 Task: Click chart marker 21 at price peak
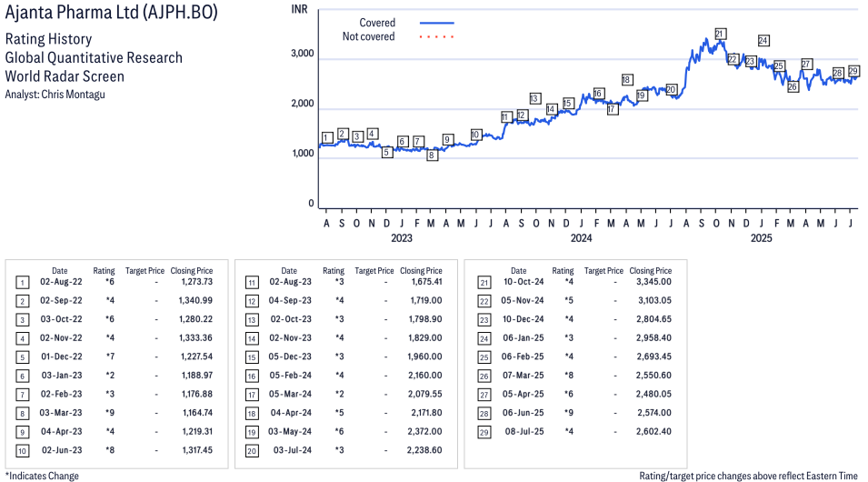[x=720, y=35]
